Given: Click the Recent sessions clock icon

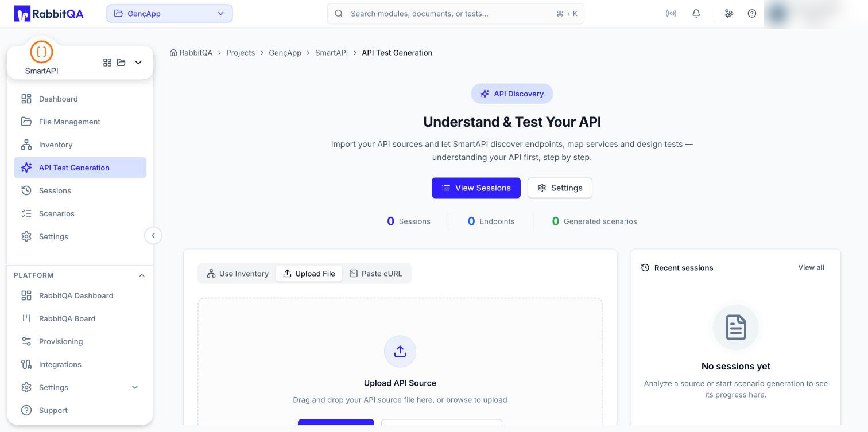Looking at the screenshot, I should (645, 268).
